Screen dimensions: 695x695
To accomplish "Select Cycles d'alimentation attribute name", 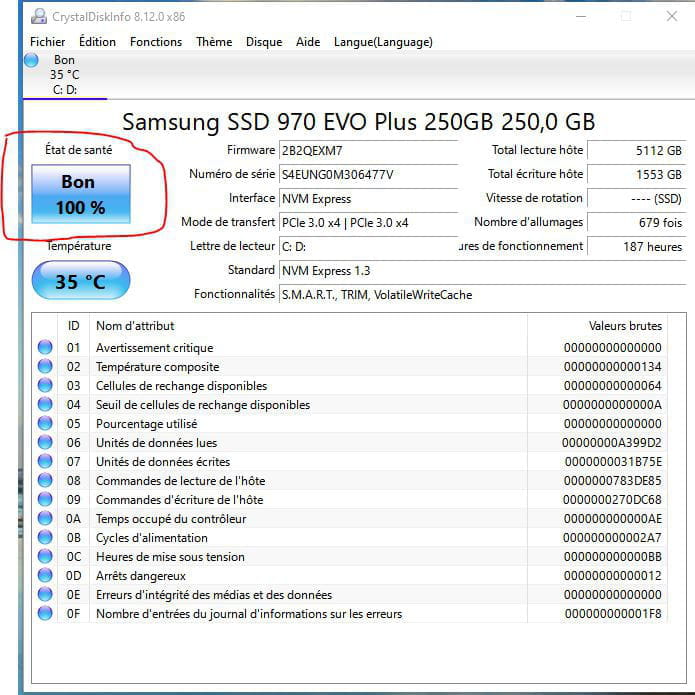I will click(x=152, y=538).
